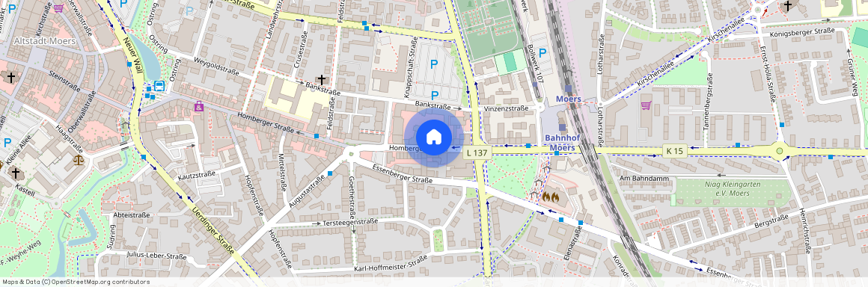868x287 pixels.
Task: Click the bus station icon near Ostring
Action: 159,86
